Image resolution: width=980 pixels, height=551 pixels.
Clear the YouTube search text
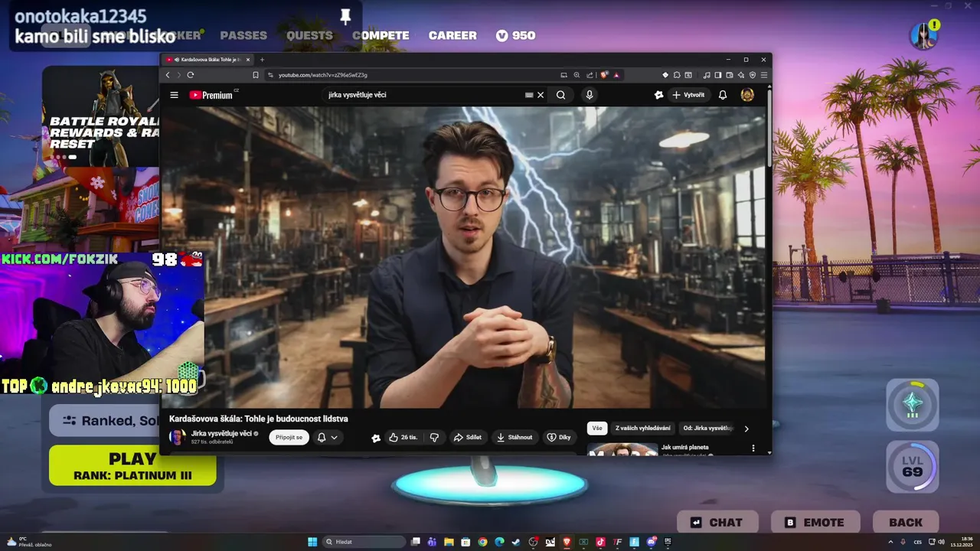(x=541, y=95)
